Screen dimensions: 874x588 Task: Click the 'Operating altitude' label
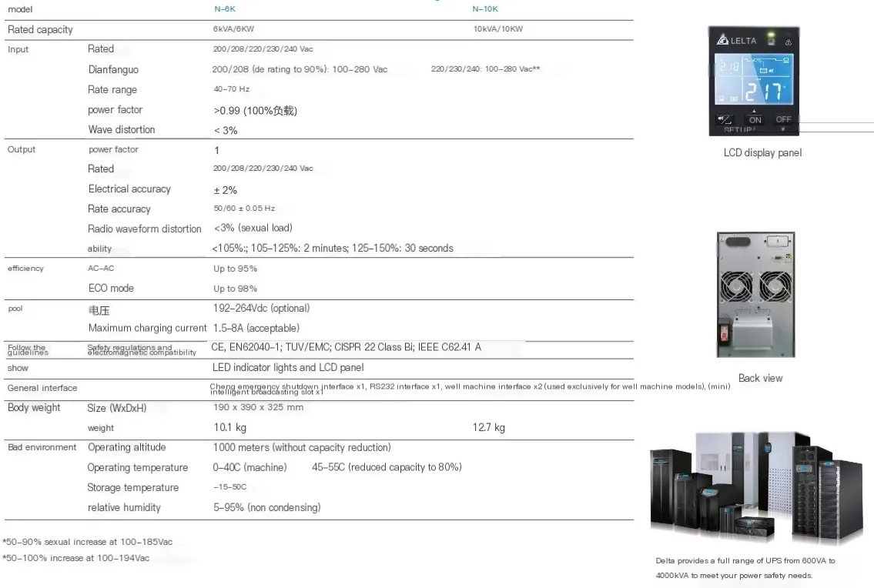tap(126, 447)
